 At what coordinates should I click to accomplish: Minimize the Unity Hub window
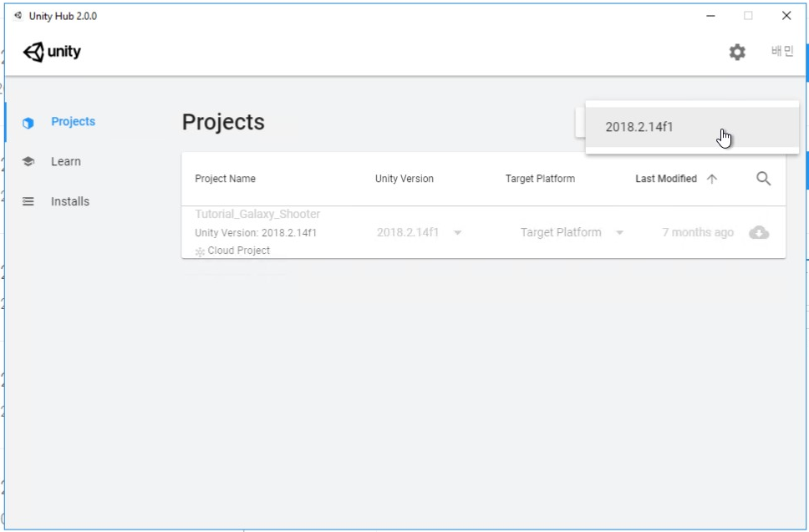(710, 16)
